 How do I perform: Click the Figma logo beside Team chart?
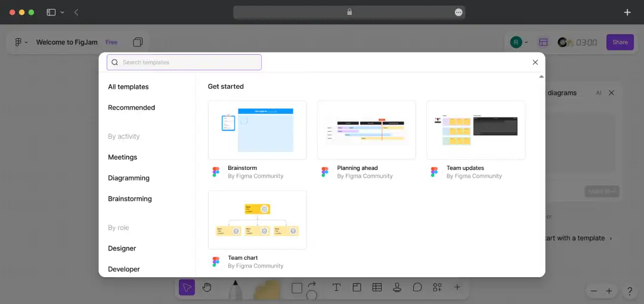[x=216, y=262]
